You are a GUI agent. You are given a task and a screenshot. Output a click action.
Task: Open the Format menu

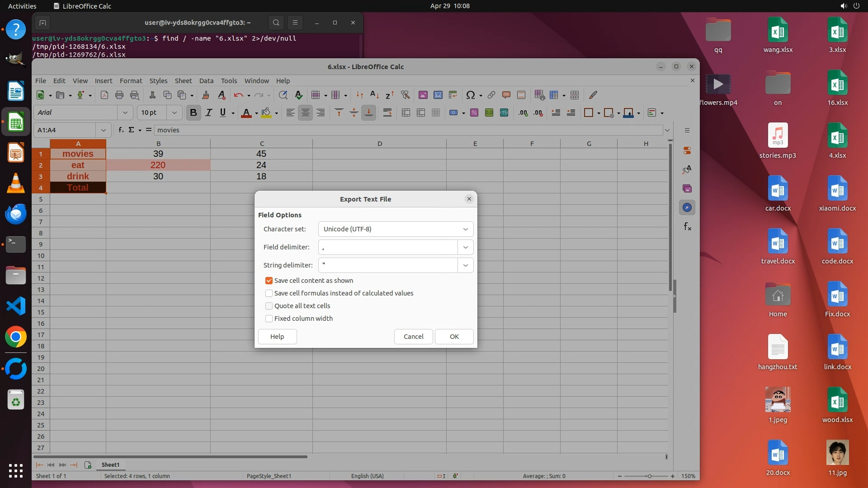[131, 80]
